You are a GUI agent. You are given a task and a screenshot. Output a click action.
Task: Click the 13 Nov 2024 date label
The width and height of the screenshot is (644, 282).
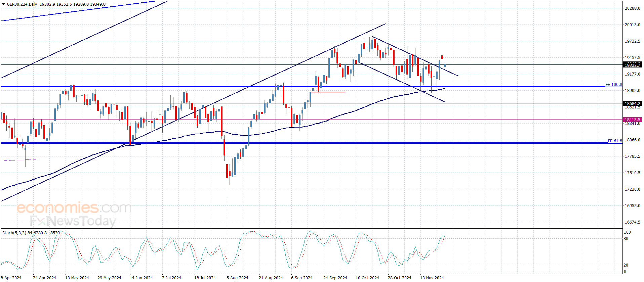(432, 278)
